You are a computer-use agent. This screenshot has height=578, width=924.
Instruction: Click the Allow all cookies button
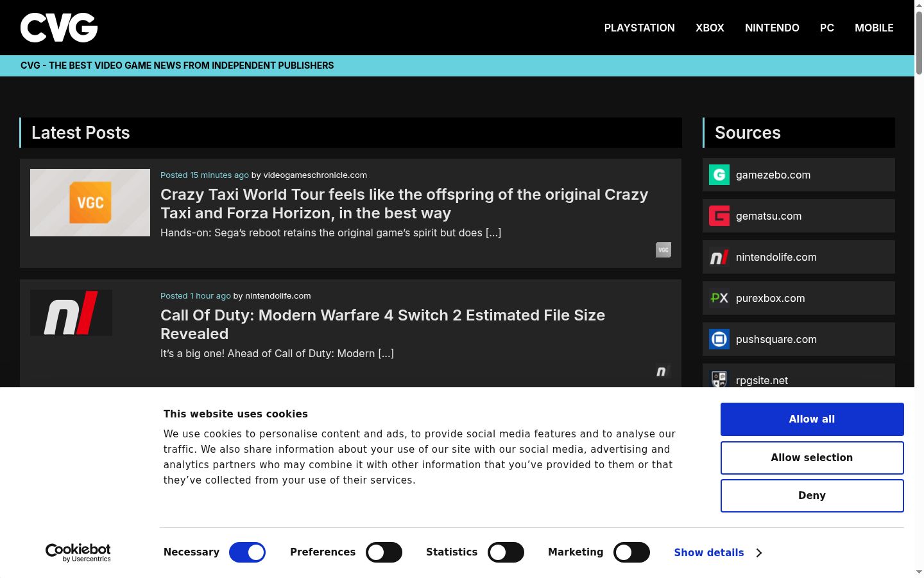[812, 419]
